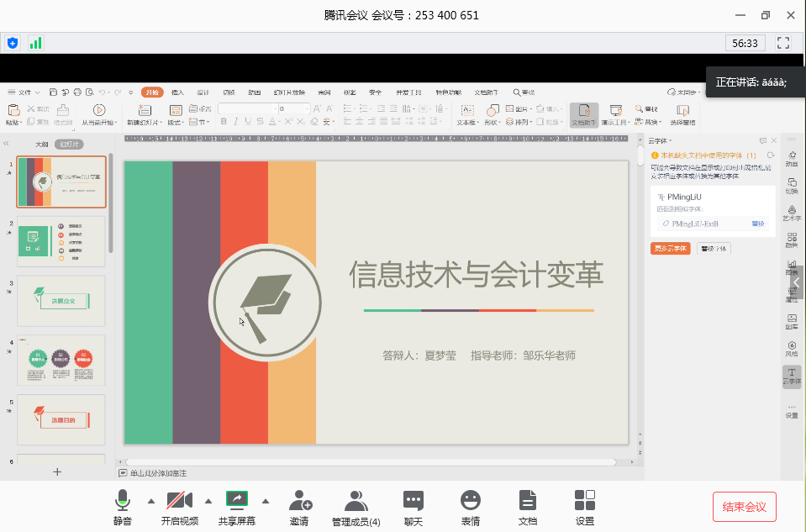Toggle 共享屏幕 screen sharing
Screen dimensions: 806x532
coord(237,507)
